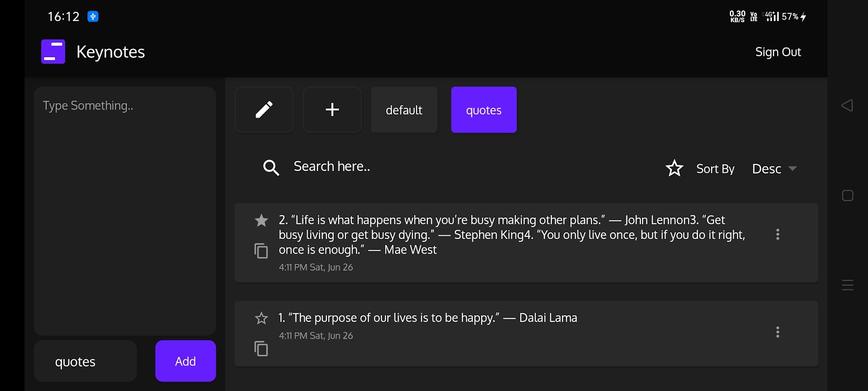This screenshot has width=868, height=391.
Task: Star the Dalai Lama quote note
Action: [261, 318]
